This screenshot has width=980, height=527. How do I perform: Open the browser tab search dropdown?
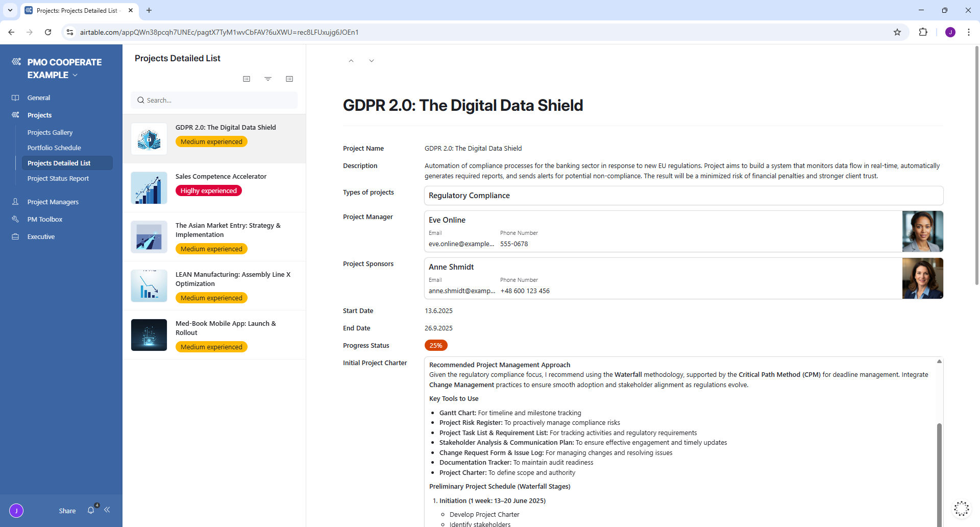(10, 10)
